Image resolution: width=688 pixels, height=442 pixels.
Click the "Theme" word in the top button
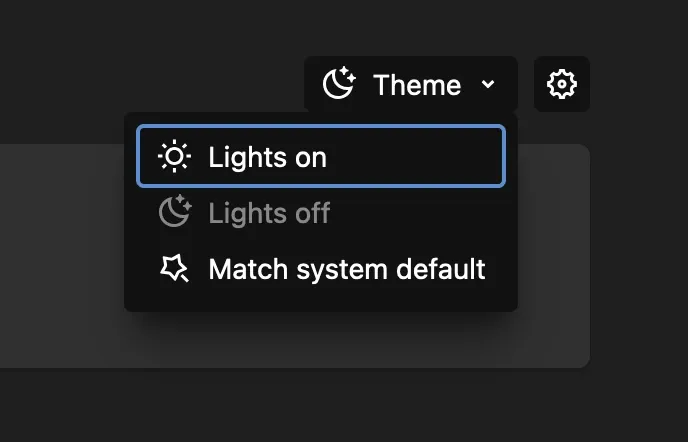click(417, 85)
